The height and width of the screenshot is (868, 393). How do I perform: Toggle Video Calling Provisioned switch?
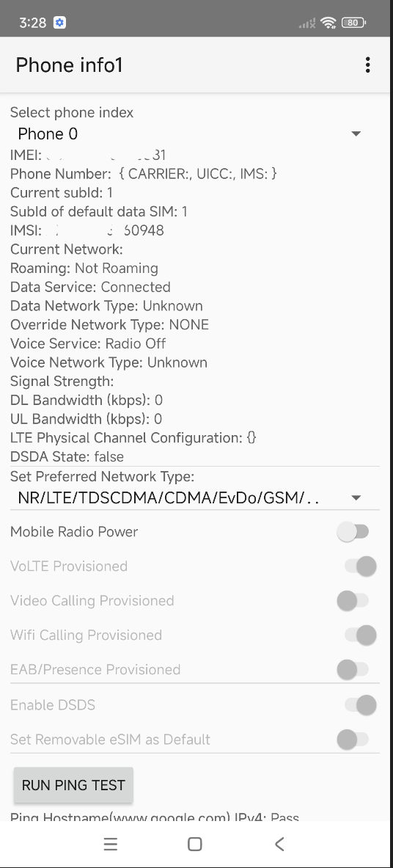353,601
